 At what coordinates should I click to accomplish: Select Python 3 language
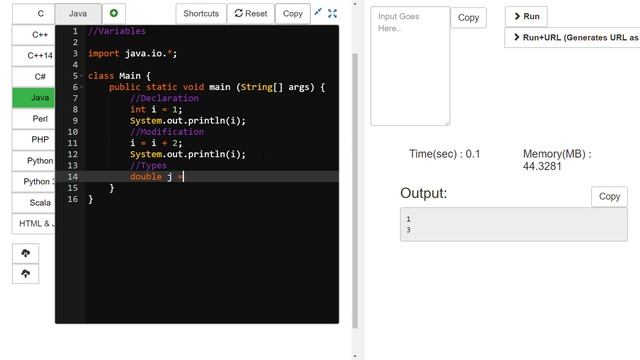(x=33, y=182)
